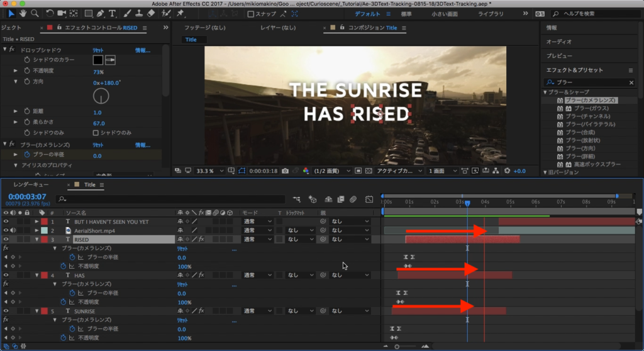
Task: Switch to the レンダーキュー tab
Action: pos(31,185)
